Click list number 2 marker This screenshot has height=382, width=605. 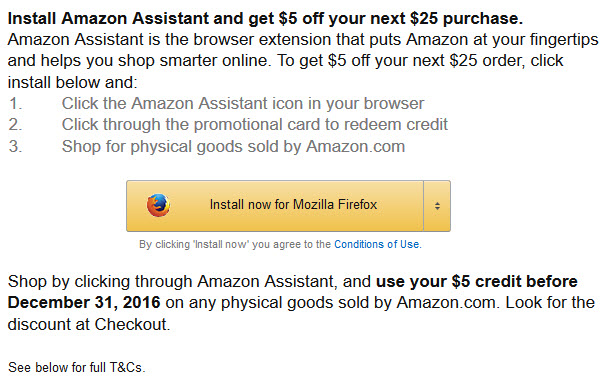15,125
